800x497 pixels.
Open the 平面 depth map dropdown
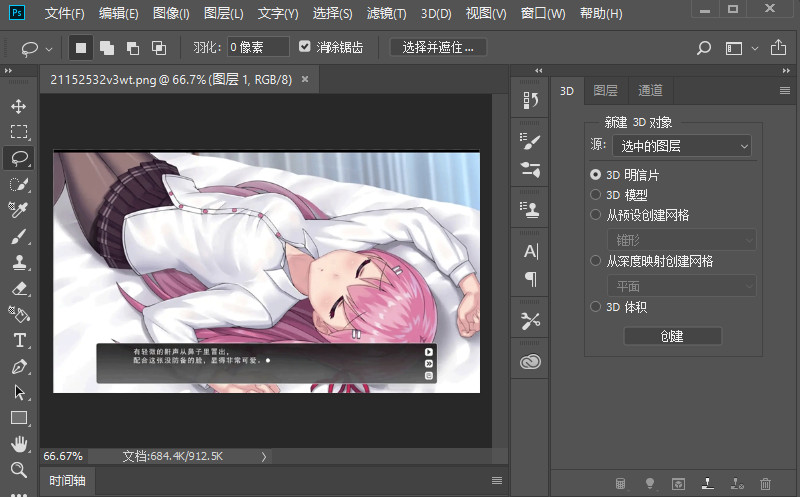[682, 286]
